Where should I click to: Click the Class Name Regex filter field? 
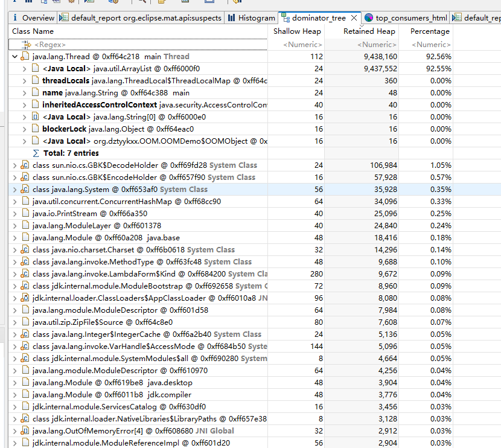(145, 44)
